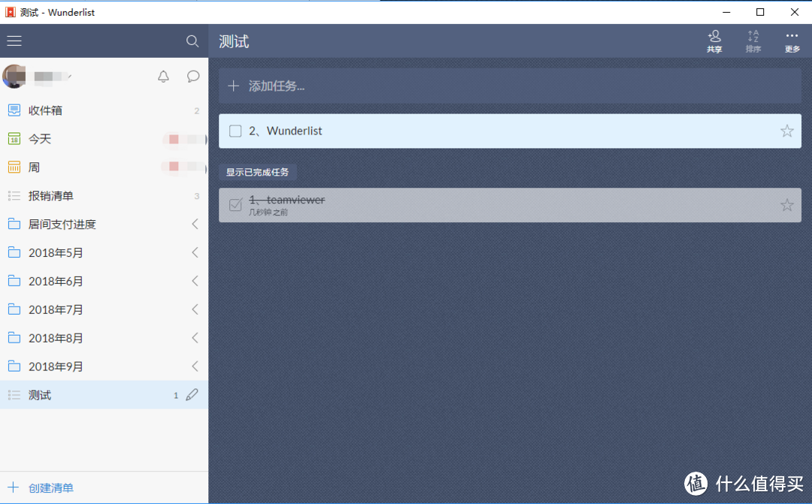
Task: Click the 2018年7月 folder icon
Action: point(14,309)
